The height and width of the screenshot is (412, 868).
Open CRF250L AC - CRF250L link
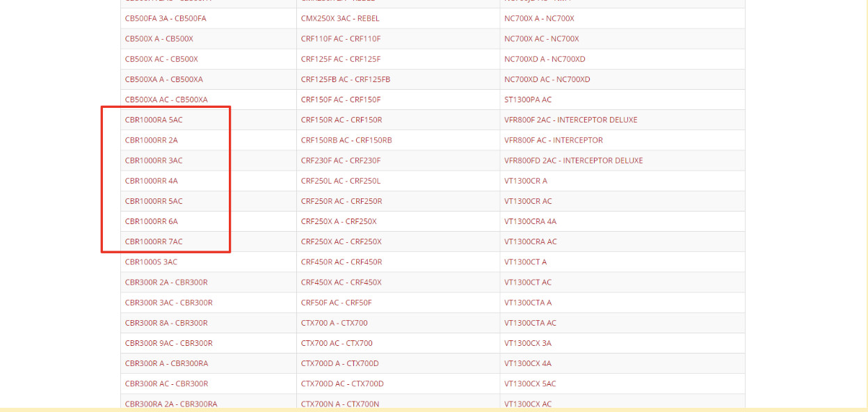(x=341, y=181)
